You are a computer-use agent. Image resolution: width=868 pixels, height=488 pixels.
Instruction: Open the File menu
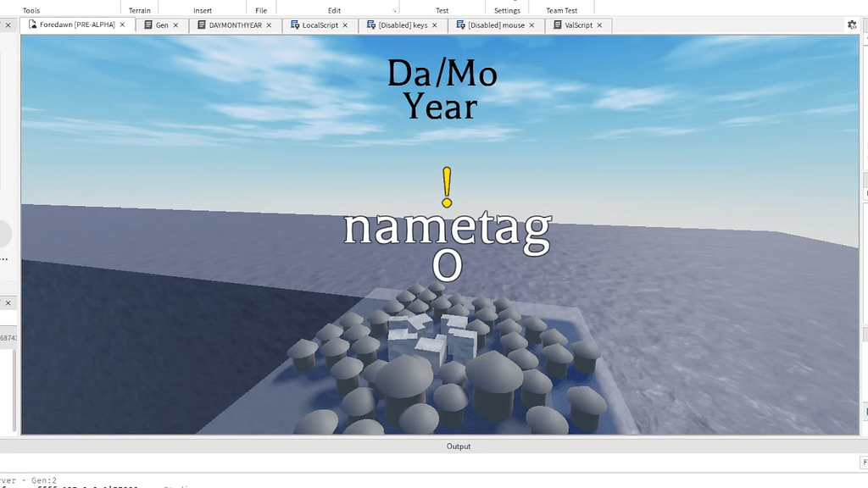point(260,9)
